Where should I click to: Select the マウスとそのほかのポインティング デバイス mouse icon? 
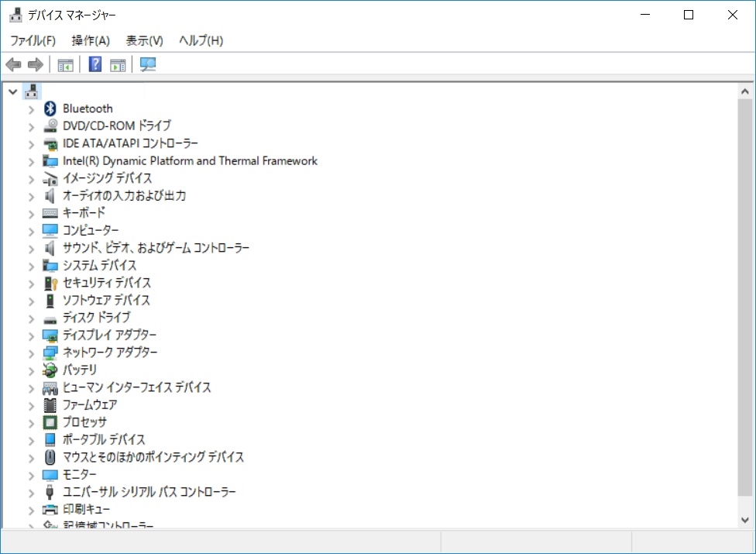click(x=50, y=457)
